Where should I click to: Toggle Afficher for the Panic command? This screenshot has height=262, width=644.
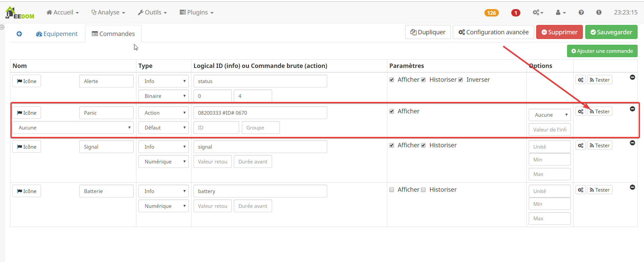click(392, 111)
